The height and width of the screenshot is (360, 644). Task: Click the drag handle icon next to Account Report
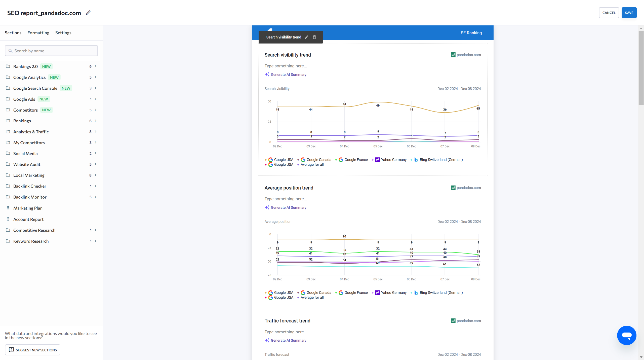click(x=8, y=219)
